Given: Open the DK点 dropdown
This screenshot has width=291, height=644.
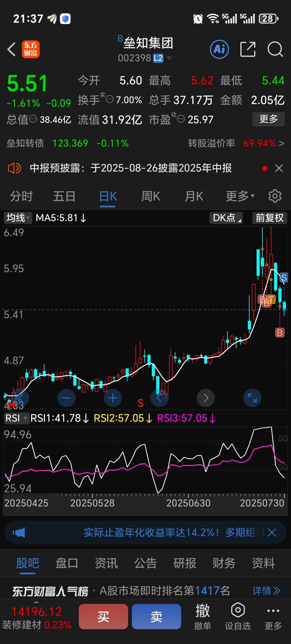Looking at the screenshot, I should pyautogui.click(x=226, y=218).
